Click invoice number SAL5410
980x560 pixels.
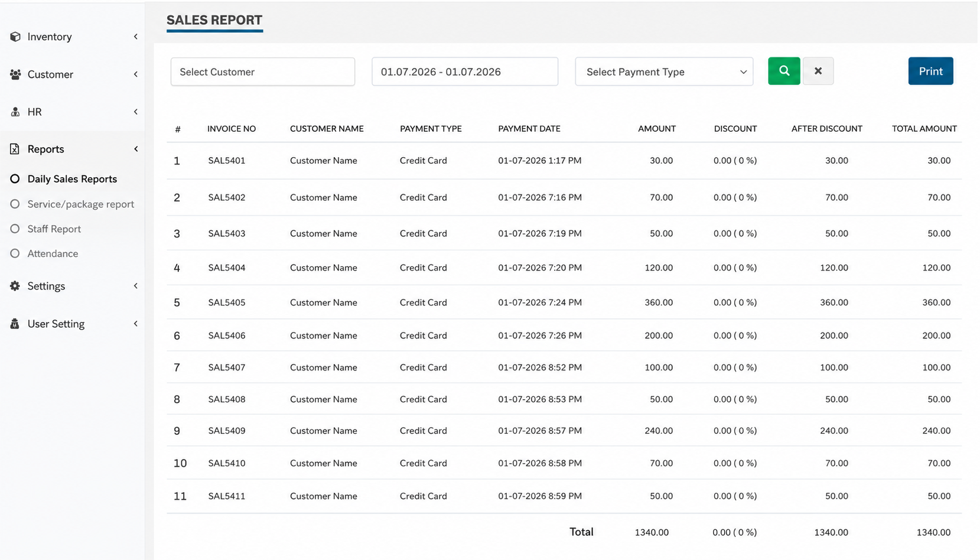[x=227, y=463]
